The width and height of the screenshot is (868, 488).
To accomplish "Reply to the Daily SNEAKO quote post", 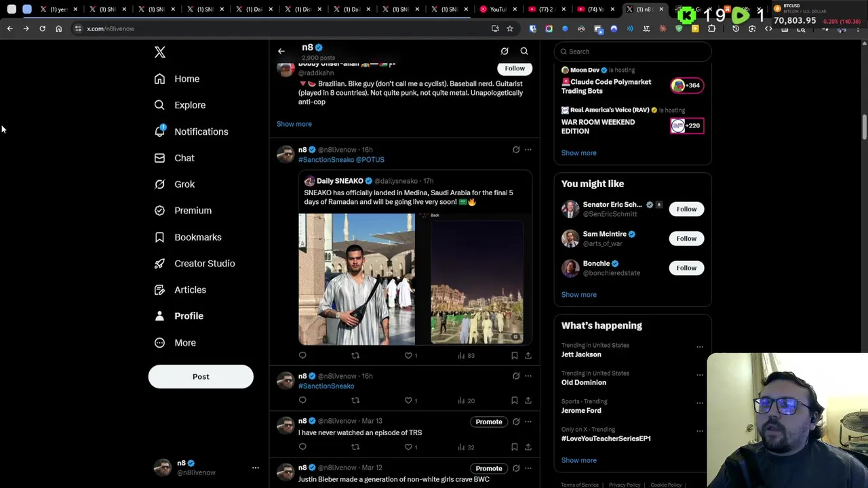I will 302,355.
